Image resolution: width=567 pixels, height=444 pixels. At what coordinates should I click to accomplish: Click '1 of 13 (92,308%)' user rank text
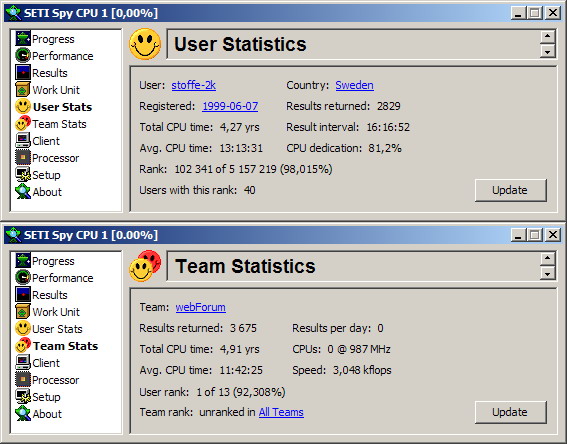(x=241, y=392)
